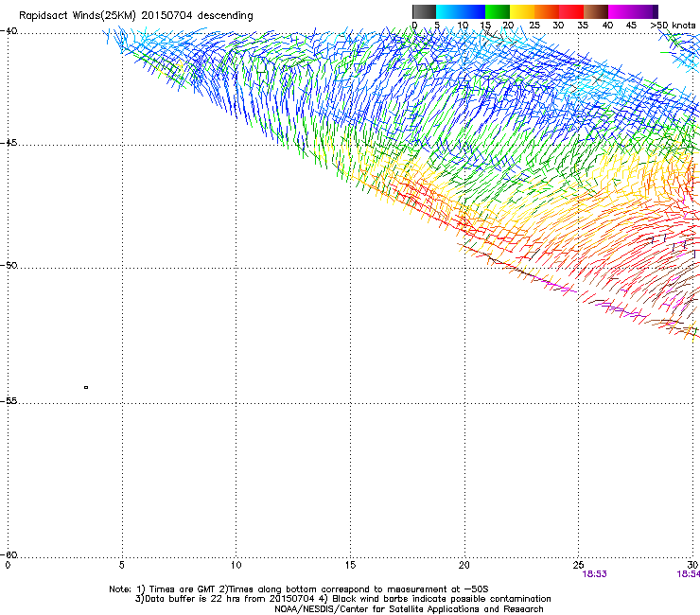This screenshot has height=615, width=700.
Task: Click the legend scale label '45'
Action: [631, 26]
